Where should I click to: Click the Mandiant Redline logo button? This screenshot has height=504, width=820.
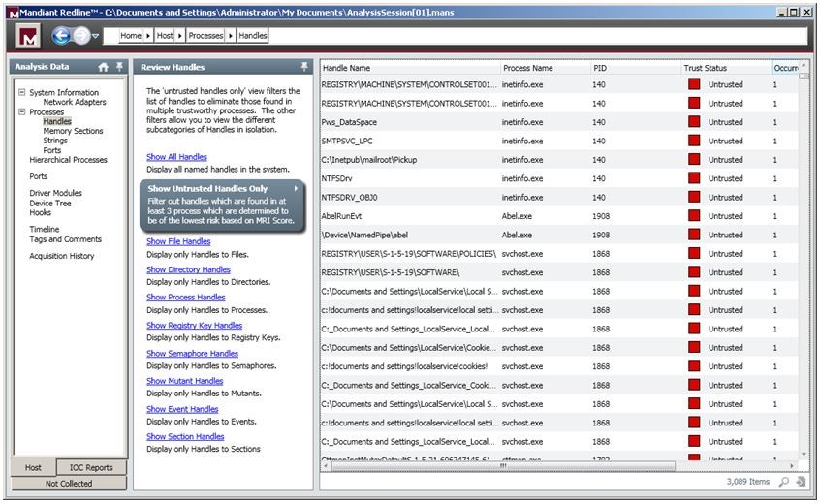click(x=29, y=36)
